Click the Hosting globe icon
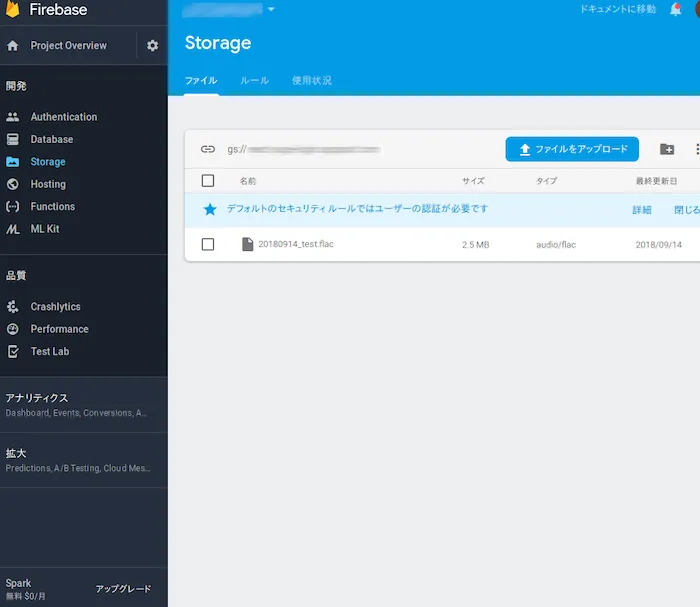700x607 pixels. coord(13,184)
